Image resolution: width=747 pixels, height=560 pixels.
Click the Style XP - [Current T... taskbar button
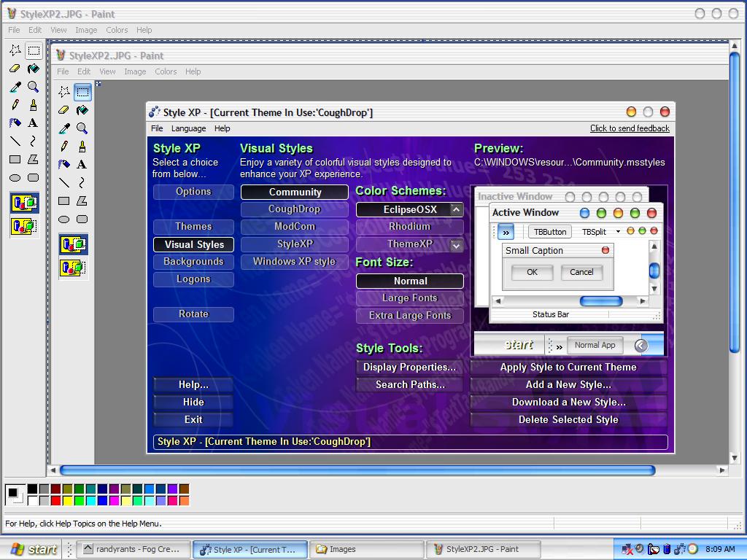pos(249,549)
